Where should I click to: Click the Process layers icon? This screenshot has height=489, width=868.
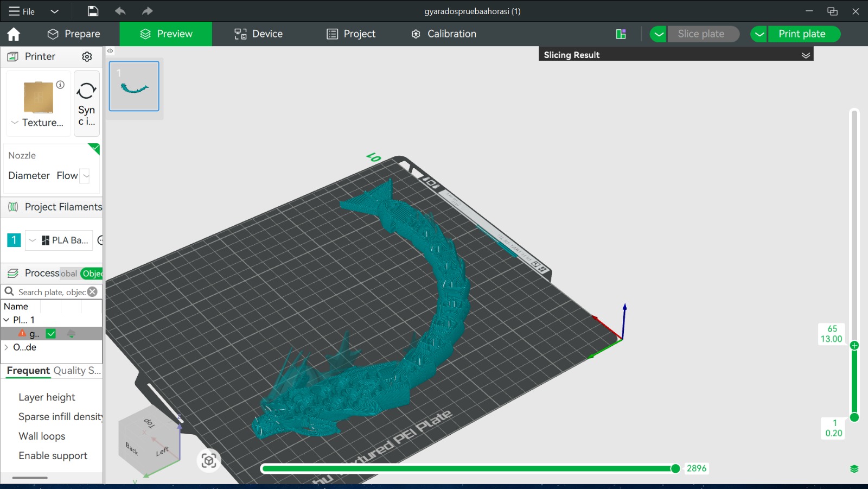[x=13, y=274]
